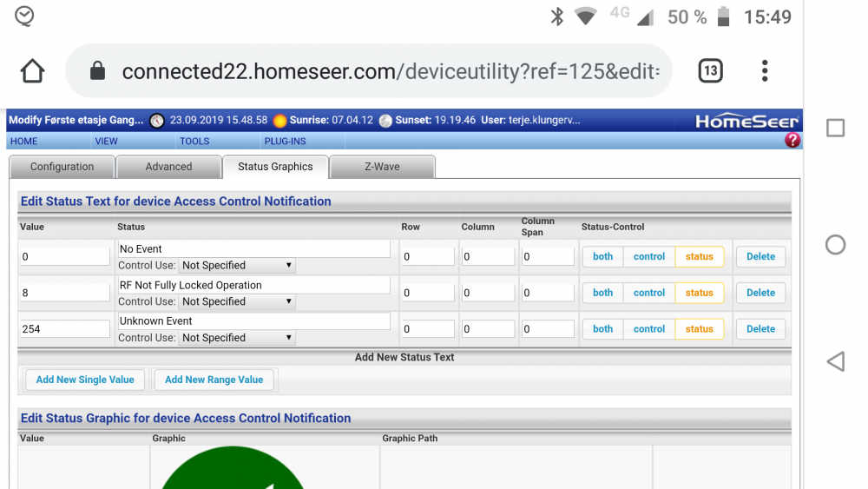Image resolution: width=868 pixels, height=489 pixels.
Task: Open Control Use dropdown for No Event
Action: pyautogui.click(x=236, y=265)
